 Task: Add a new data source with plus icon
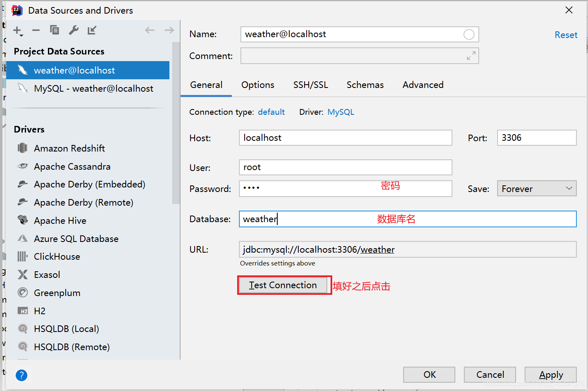click(18, 31)
